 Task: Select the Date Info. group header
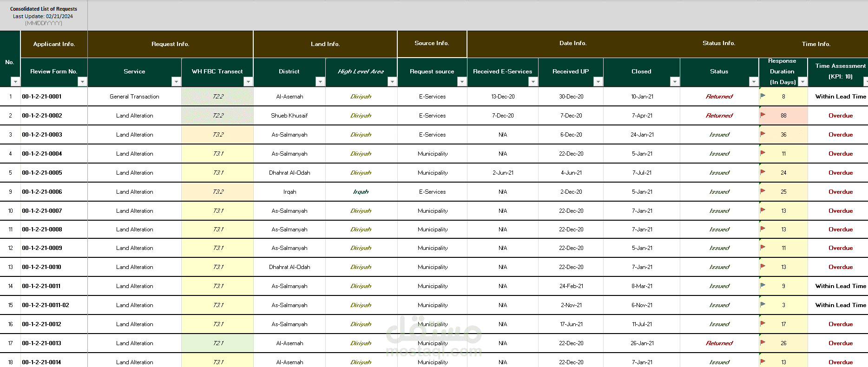[x=573, y=43]
